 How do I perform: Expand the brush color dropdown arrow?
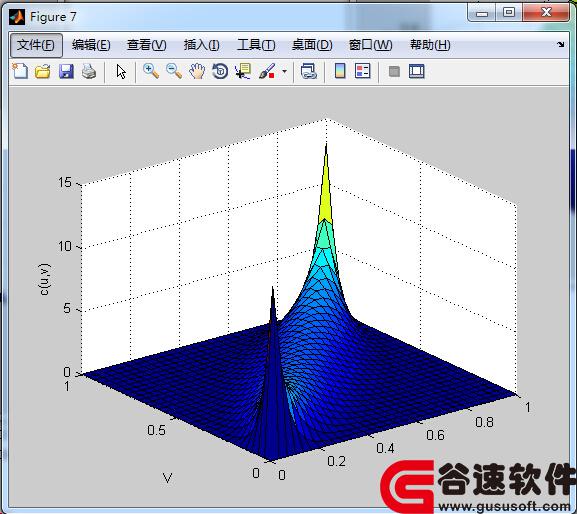click(x=284, y=71)
